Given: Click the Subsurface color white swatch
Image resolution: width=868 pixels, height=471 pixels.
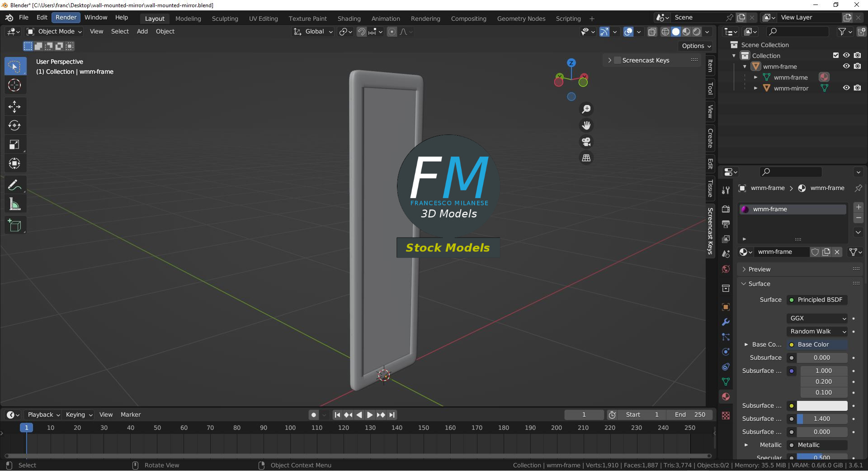Looking at the screenshot, I should 822,406.
